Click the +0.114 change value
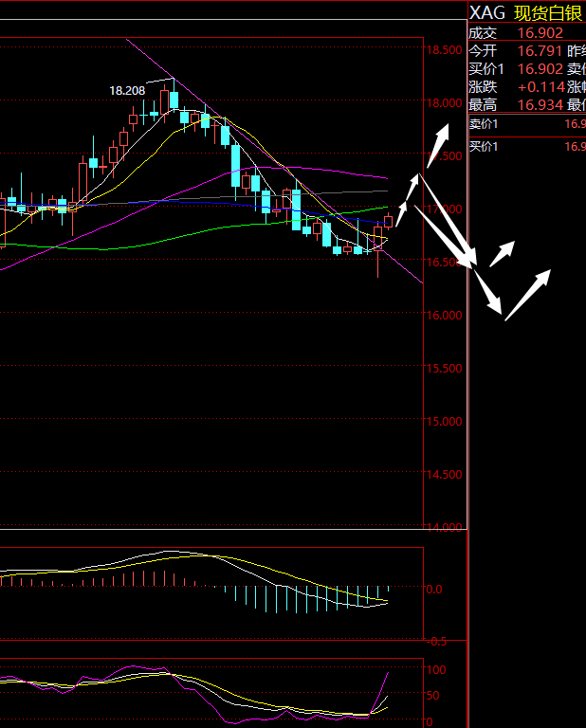Viewport: 586px width, 728px height. click(x=540, y=87)
